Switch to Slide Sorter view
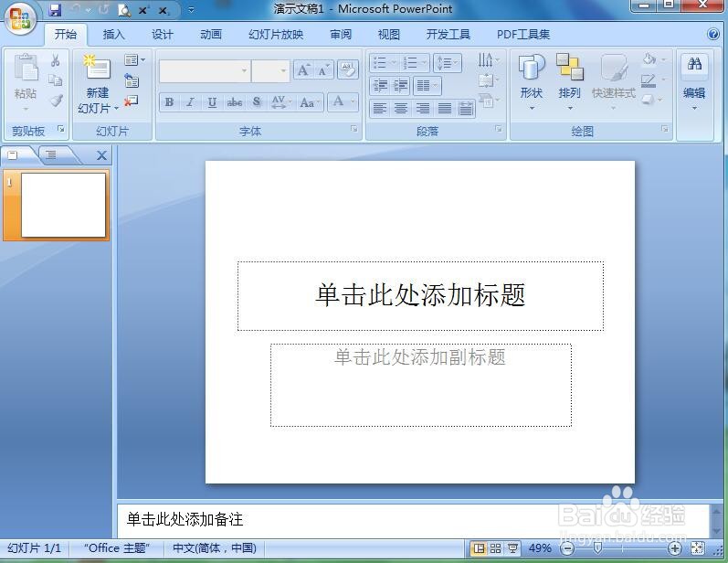The image size is (728, 563). 495,548
